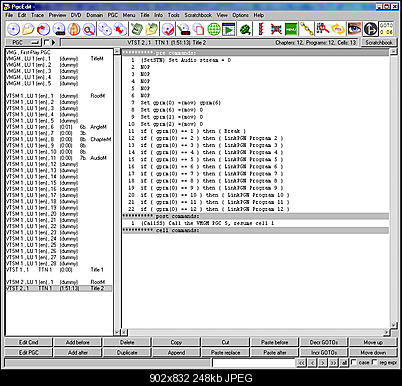Toggle the checkbox next to PGC selector

pos(46,42)
